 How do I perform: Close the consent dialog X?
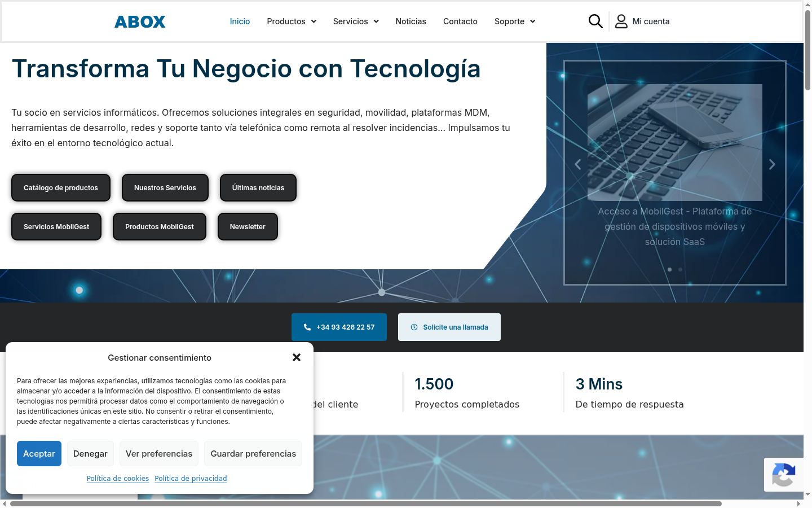tap(297, 357)
